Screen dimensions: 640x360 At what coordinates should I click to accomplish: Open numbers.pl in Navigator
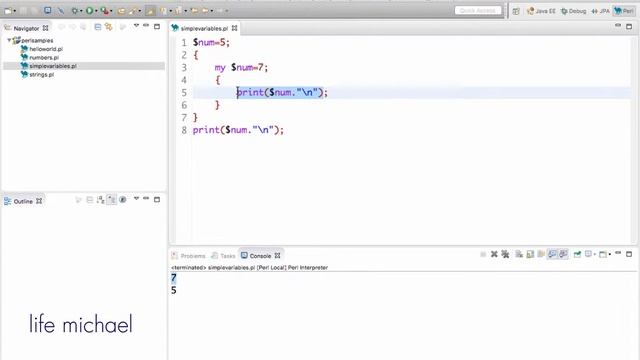tap(44, 58)
